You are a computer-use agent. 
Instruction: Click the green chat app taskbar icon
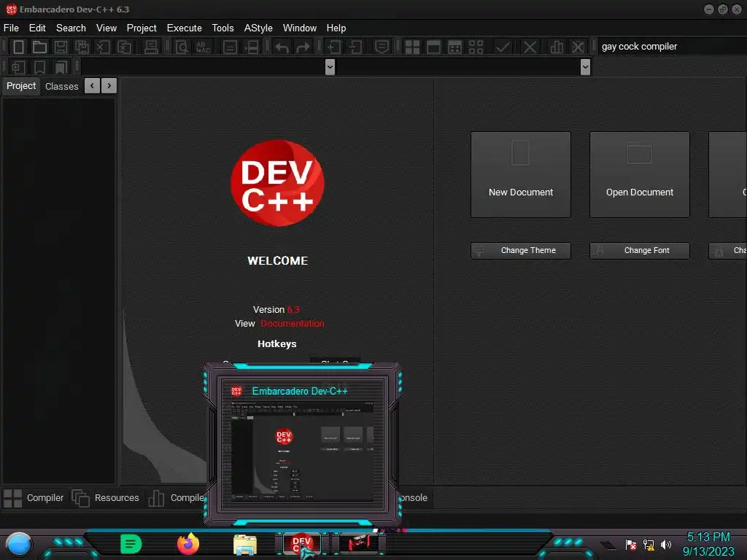[x=131, y=544]
